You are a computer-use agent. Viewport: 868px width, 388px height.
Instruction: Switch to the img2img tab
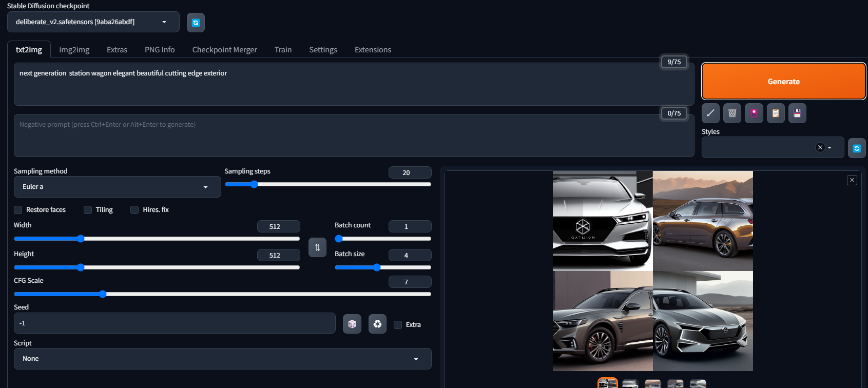tap(74, 50)
